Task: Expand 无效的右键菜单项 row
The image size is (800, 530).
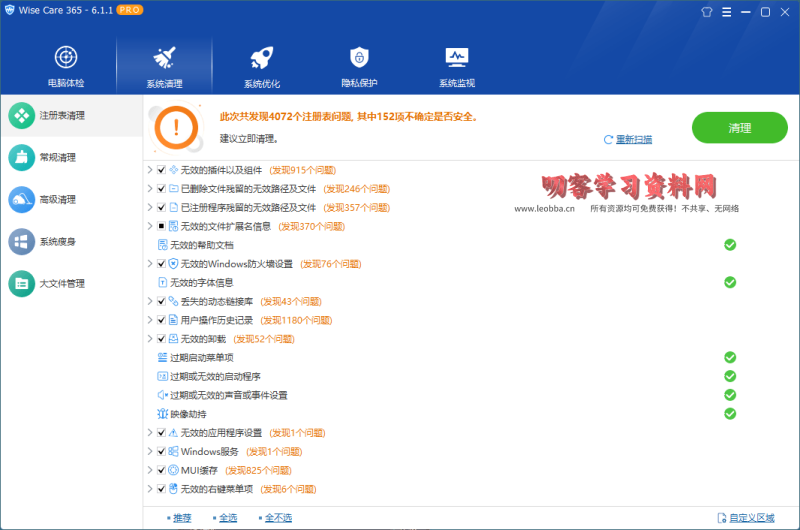Action: 150,489
